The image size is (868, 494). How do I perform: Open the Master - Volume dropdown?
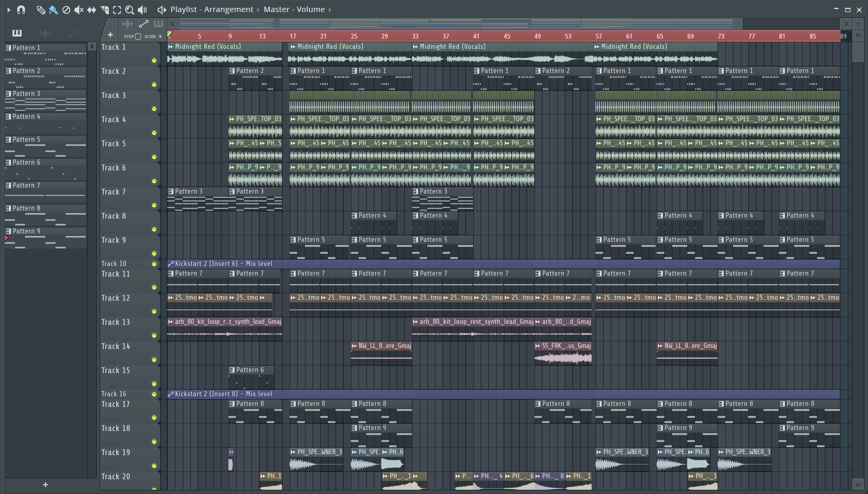(x=294, y=10)
